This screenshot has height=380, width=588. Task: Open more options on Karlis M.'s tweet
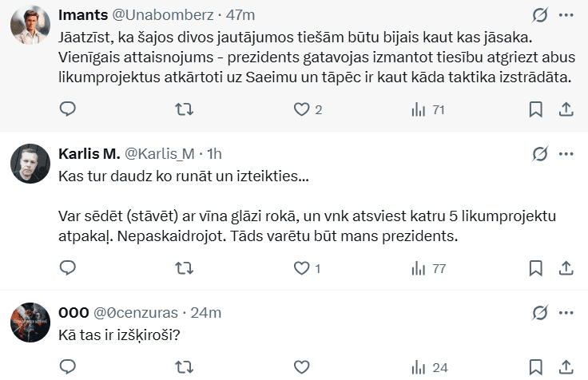[x=566, y=153]
